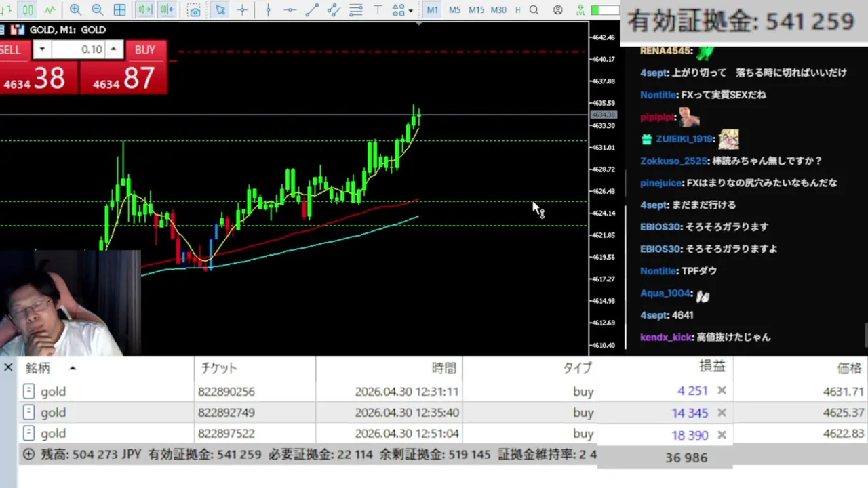Screen dimensions: 868x488
Task: Select the arrow cursor tool
Action: tap(220, 10)
